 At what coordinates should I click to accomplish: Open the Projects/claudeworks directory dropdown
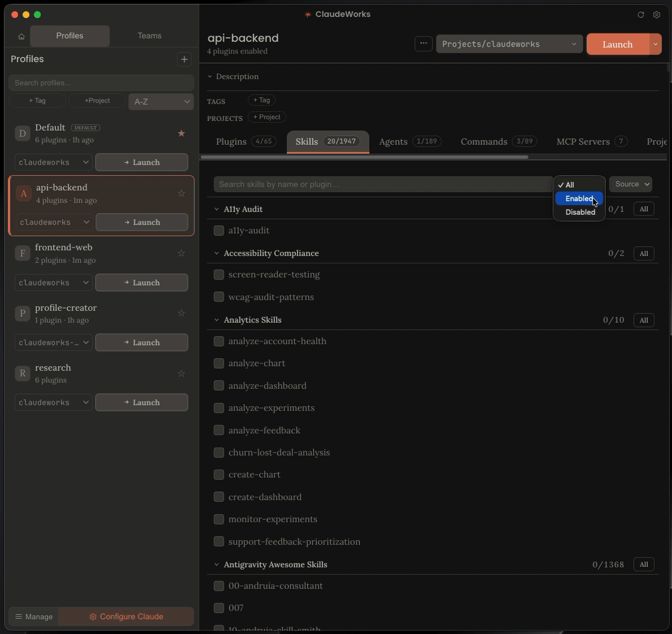pos(508,44)
